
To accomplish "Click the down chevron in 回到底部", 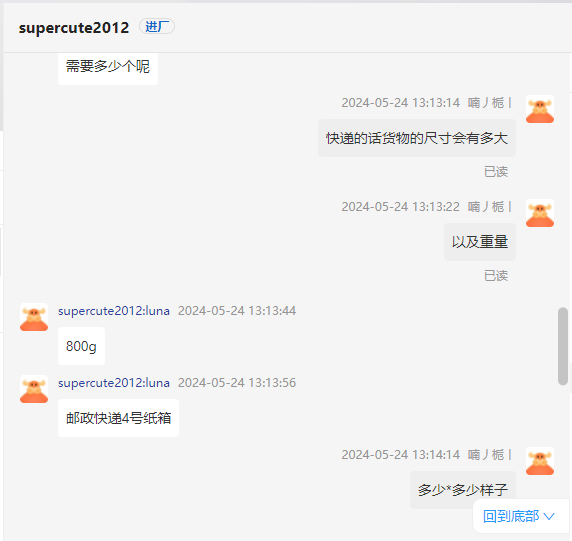I will (x=549, y=517).
